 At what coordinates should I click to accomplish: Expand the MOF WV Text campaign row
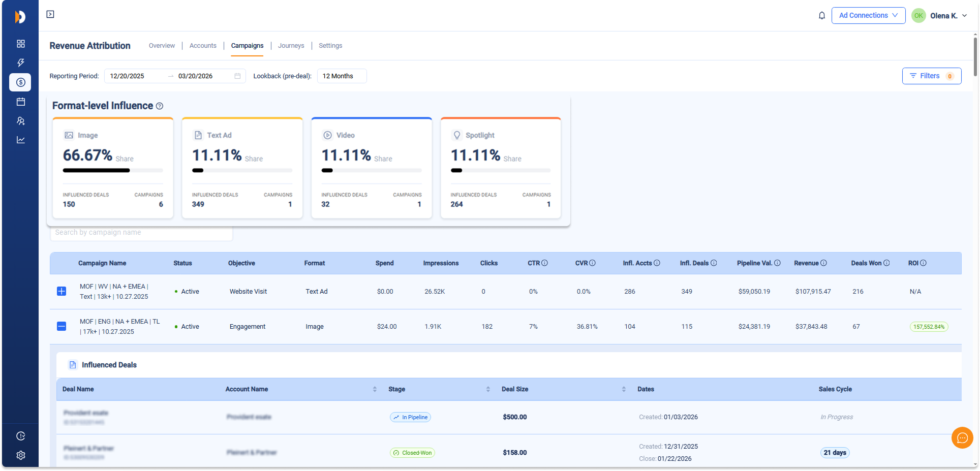[x=62, y=291]
